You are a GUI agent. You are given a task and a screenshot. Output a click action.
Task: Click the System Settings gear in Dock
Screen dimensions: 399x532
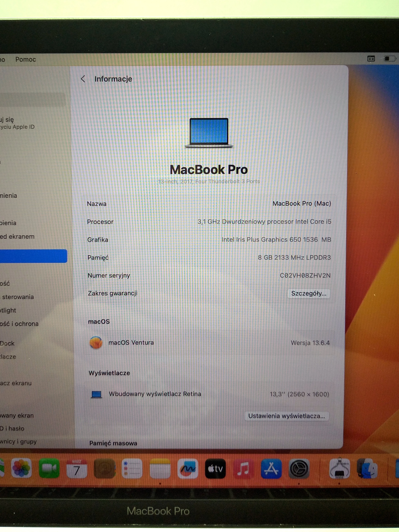[x=299, y=468]
